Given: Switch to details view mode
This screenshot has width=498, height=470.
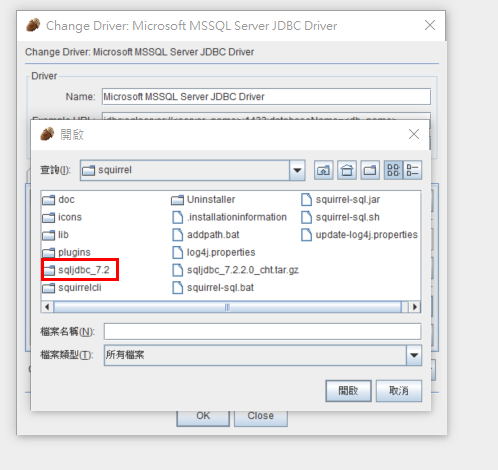Looking at the screenshot, I should coord(412,170).
